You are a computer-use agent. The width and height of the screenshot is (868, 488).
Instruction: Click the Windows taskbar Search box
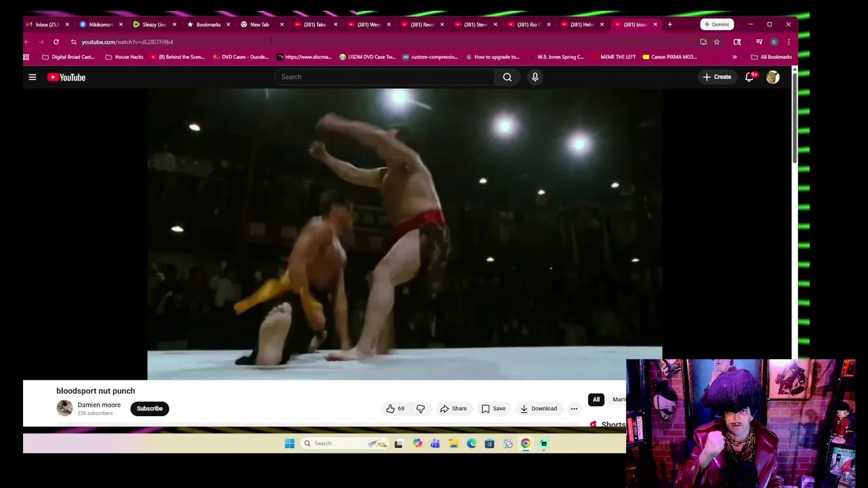click(345, 443)
